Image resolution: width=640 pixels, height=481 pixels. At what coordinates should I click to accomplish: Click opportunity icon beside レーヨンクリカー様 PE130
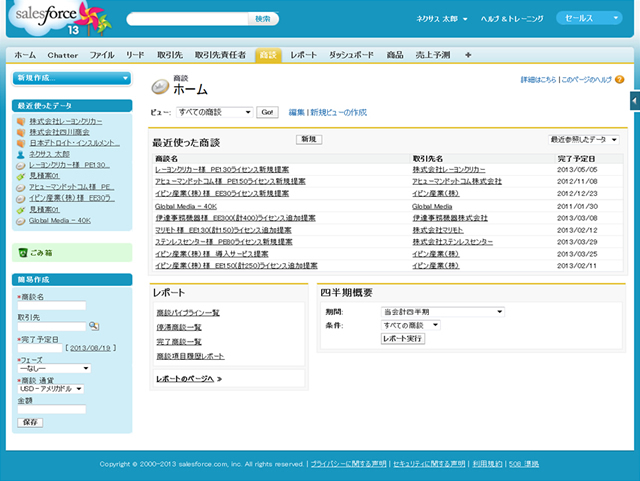pyautogui.click(x=21, y=166)
